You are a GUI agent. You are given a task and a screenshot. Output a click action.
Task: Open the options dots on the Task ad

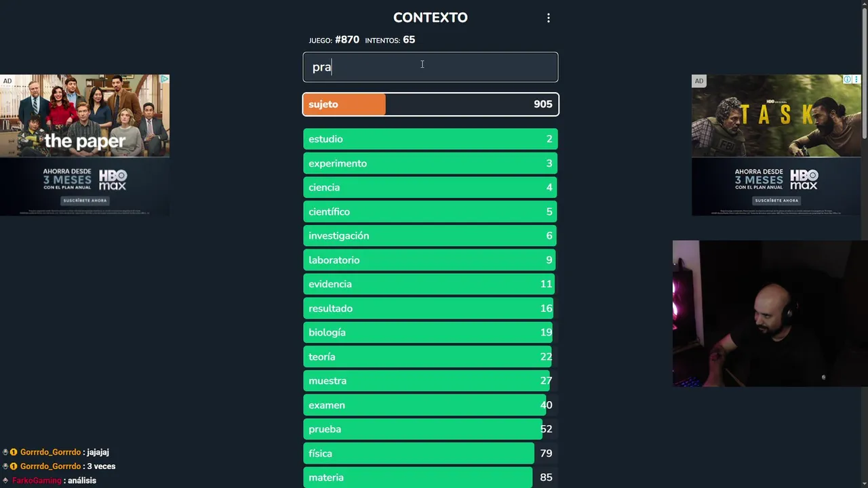856,80
